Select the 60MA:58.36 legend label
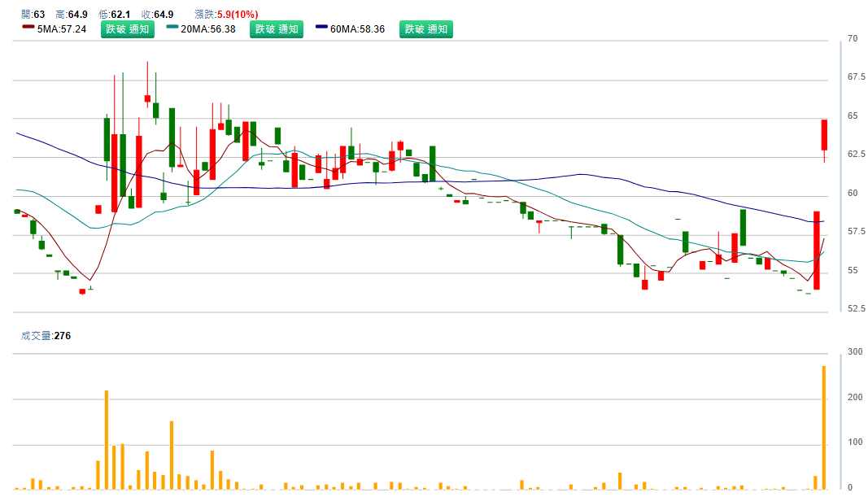This screenshot has height=497, width=868. 357,29
